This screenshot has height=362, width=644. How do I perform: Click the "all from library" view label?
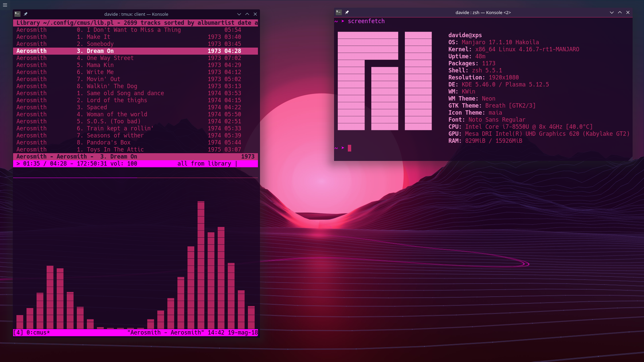204,164
